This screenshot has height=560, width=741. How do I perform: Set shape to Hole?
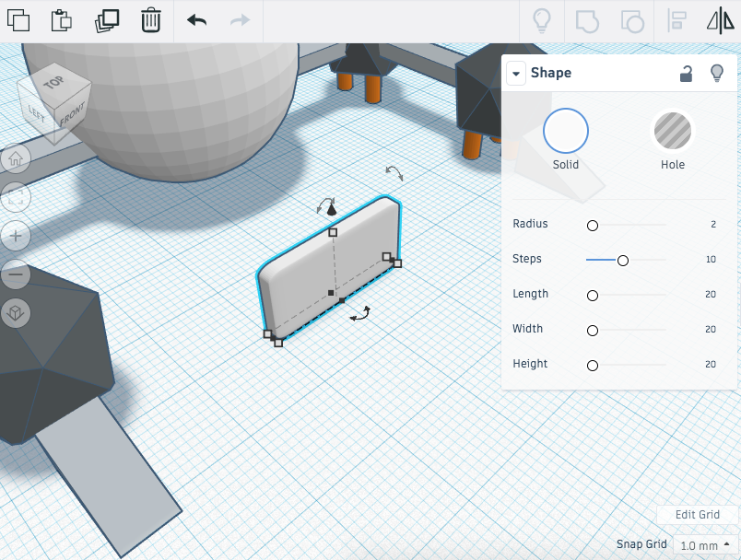(x=673, y=131)
